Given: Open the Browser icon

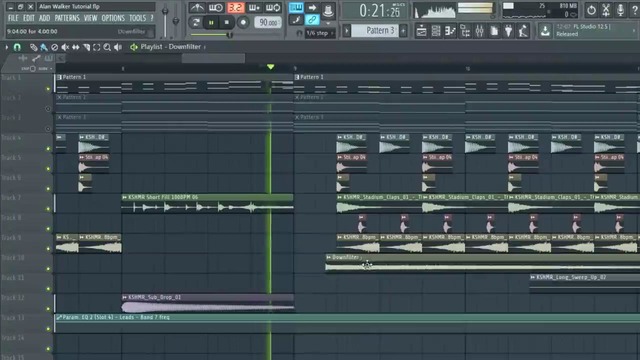Looking at the screenshot, I should click(x=465, y=31).
